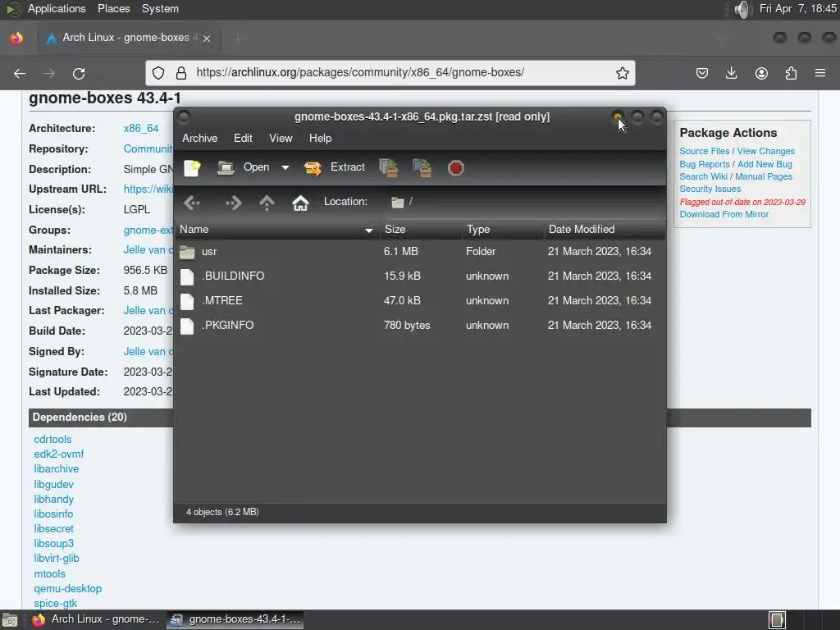Image resolution: width=840 pixels, height=630 pixels.
Task: Go up one level in the archive
Action: point(267,203)
